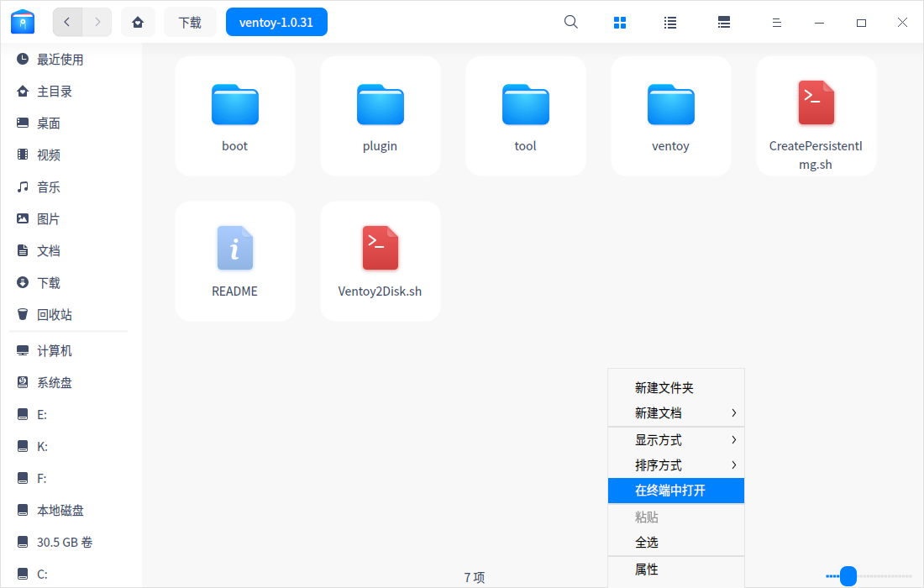Click the home location icon in address bar
Image resolution: width=924 pixels, height=588 pixels.
click(x=138, y=22)
